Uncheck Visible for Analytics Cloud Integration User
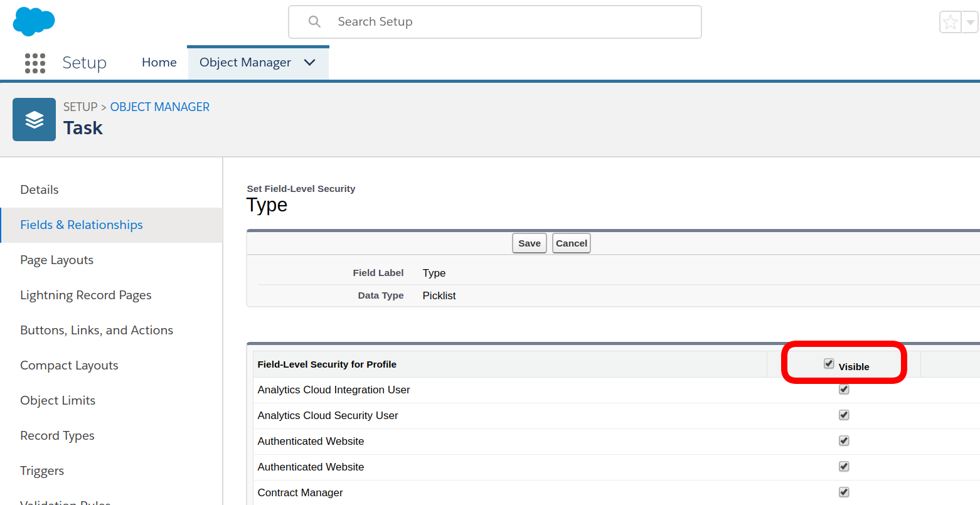Screen dimensions: 980x505 pos(844,390)
